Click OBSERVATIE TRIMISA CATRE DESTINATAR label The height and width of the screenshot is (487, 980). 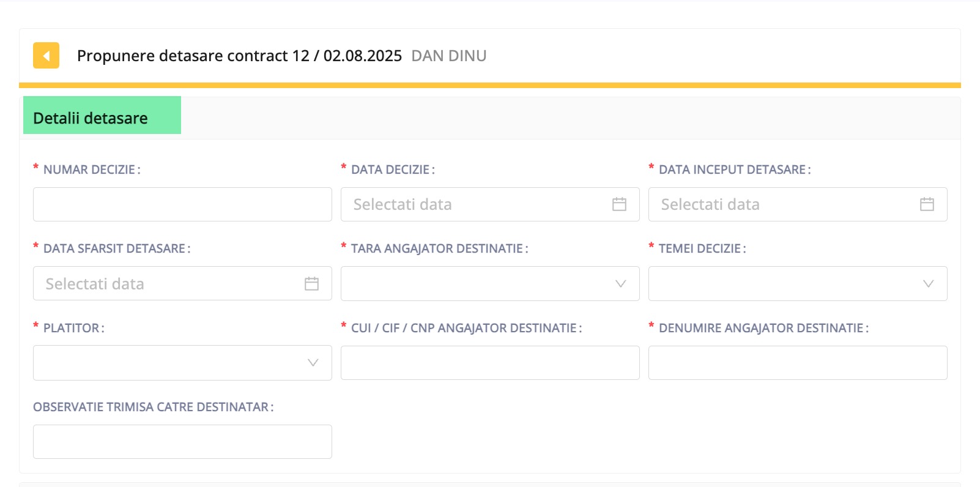tap(154, 407)
